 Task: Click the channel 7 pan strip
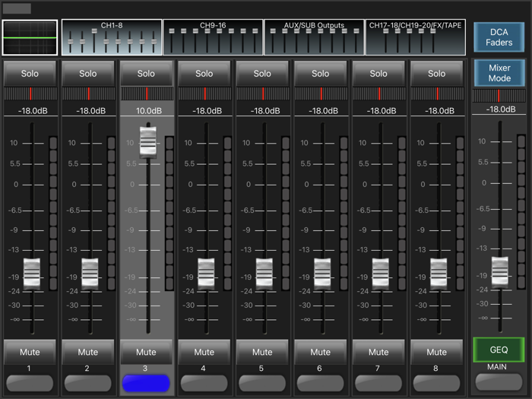[x=379, y=93]
